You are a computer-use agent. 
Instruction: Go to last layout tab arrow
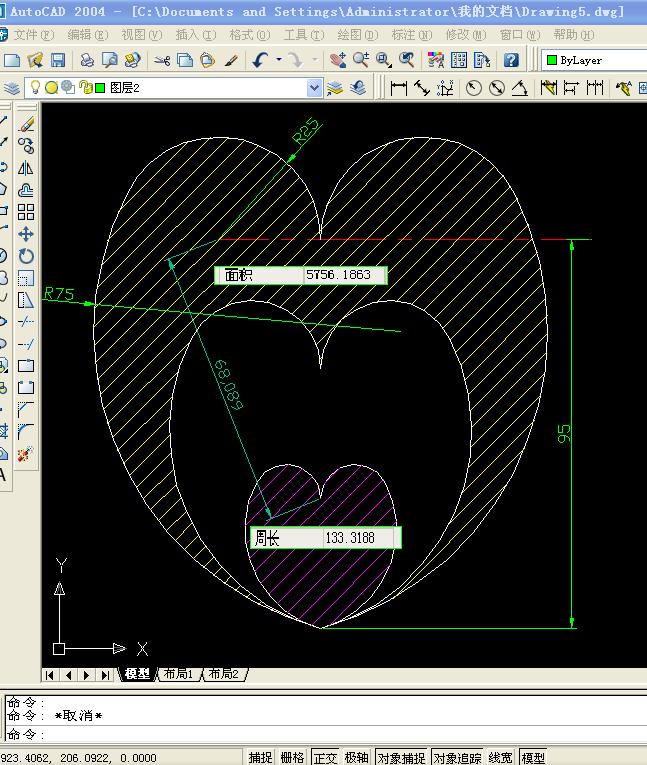pos(105,675)
